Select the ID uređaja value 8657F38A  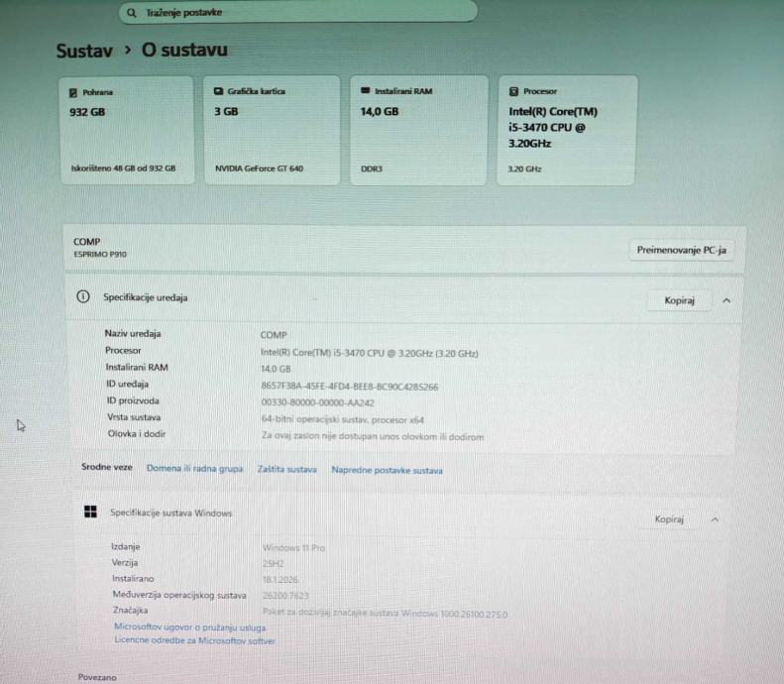350,387
